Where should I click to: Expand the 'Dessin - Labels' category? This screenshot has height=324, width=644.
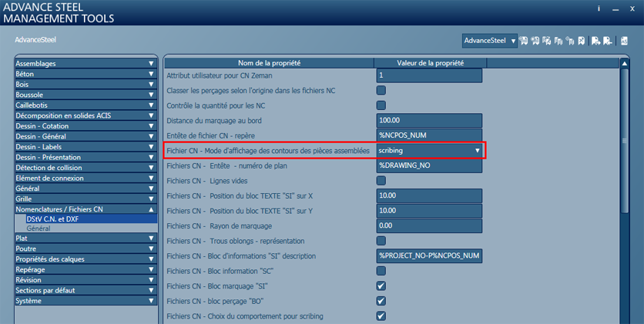coord(86,147)
